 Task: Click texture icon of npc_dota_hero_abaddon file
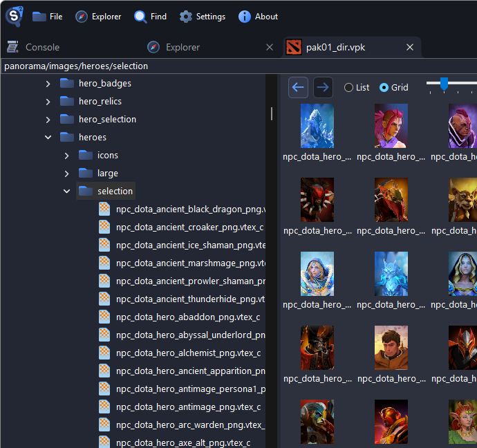coord(104,317)
